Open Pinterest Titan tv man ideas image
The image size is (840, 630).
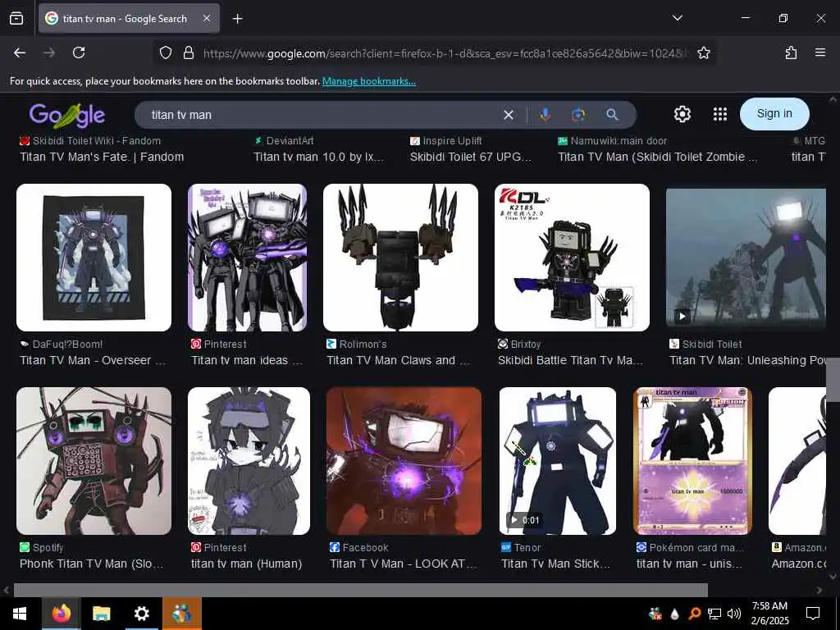click(x=247, y=258)
